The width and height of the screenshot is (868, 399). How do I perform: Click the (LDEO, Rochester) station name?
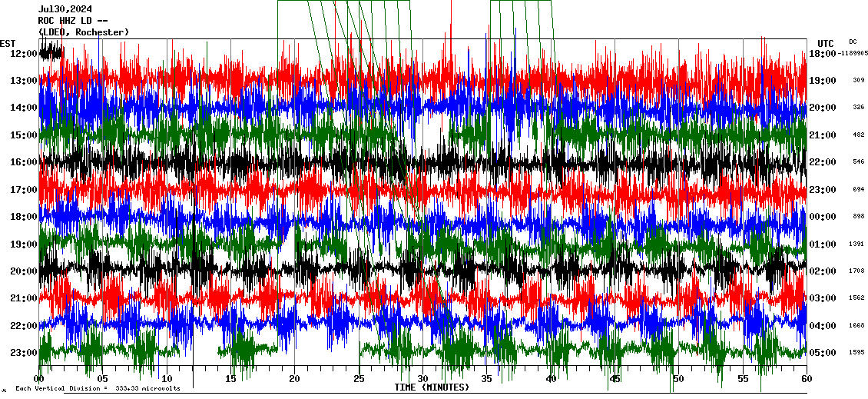coord(84,32)
